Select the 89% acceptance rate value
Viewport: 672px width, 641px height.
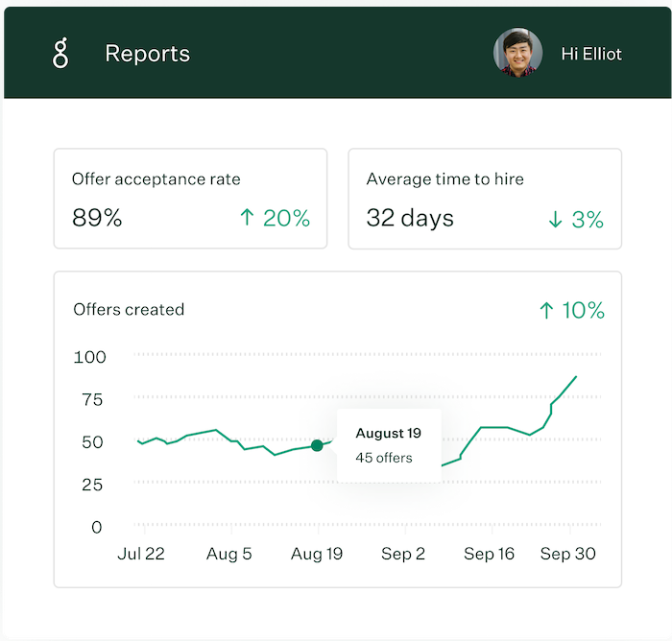tap(97, 218)
